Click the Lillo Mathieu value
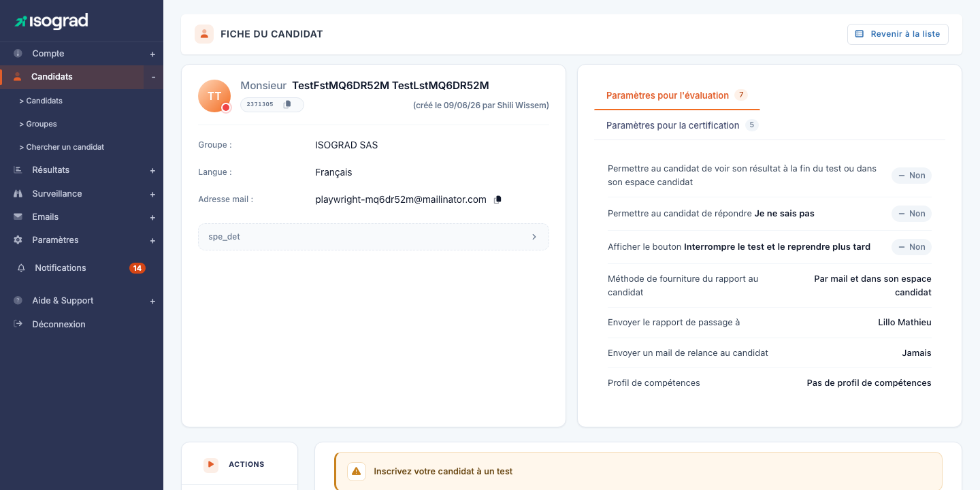 tap(904, 322)
